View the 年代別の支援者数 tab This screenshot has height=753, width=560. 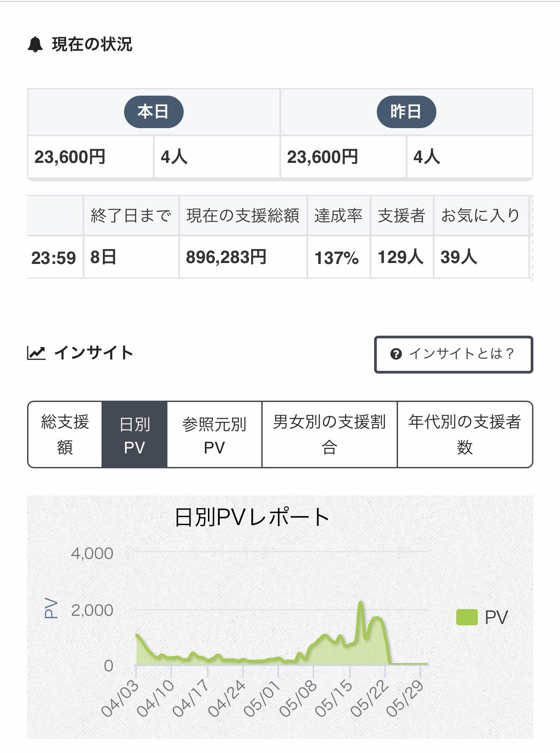point(465,434)
